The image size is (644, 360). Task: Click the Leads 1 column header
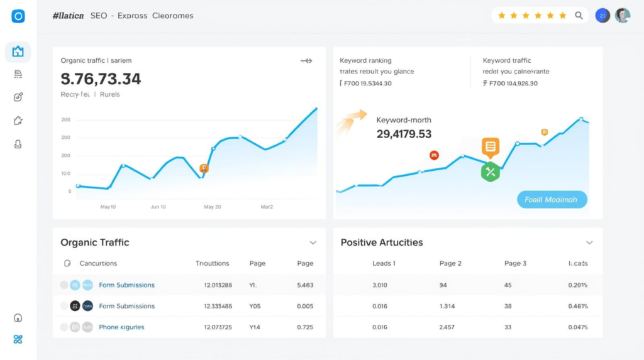pos(384,263)
